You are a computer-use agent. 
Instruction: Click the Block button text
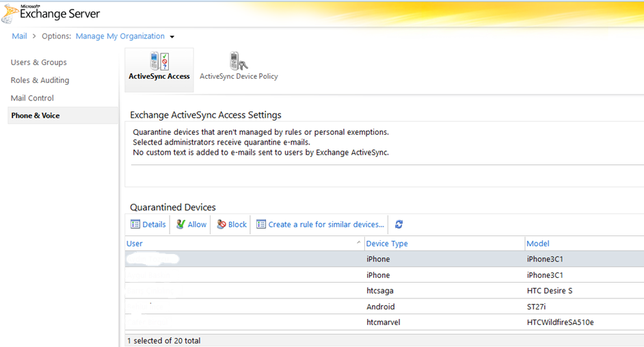click(237, 224)
